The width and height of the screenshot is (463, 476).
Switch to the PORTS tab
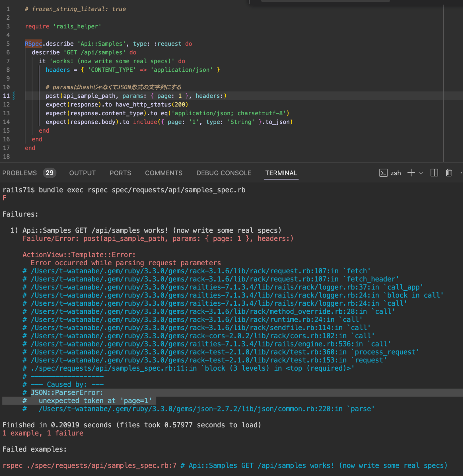click(120, 173)
